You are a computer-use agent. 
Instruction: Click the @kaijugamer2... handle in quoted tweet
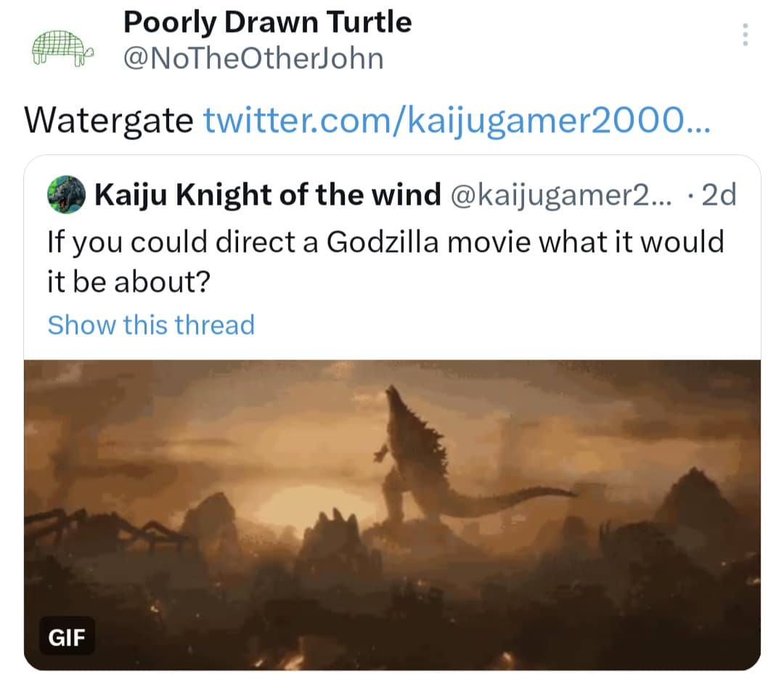click(562, 195)
